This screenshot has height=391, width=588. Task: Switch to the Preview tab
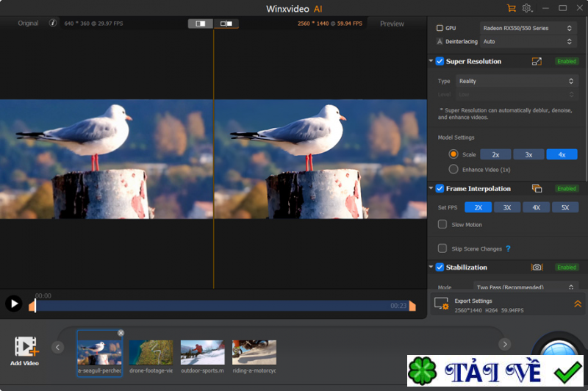pyautogui.click(x=392, y=24)
